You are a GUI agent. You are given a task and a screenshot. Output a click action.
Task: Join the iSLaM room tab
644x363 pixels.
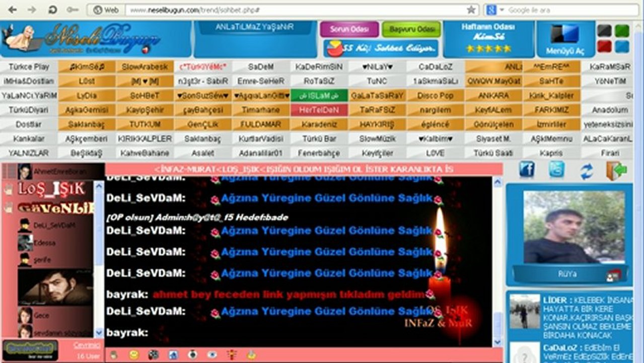(x=319, y=95)
